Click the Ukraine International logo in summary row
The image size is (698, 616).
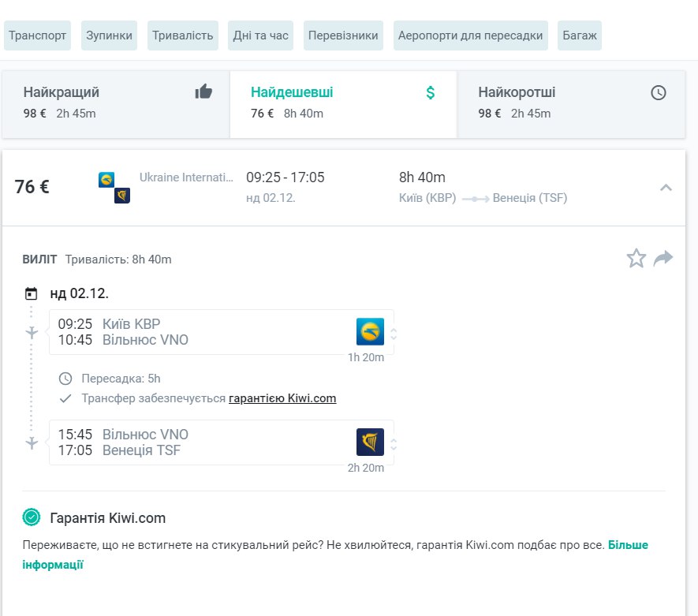click(x=106, y=180)
